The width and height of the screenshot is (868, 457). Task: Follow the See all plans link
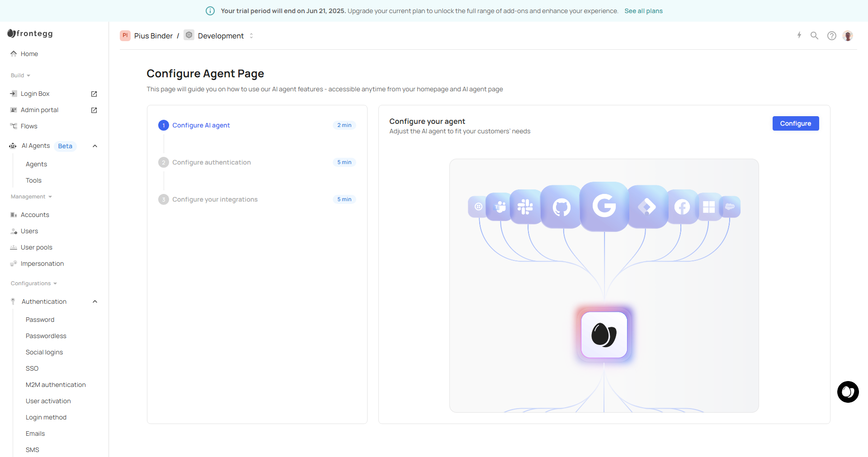643,11
